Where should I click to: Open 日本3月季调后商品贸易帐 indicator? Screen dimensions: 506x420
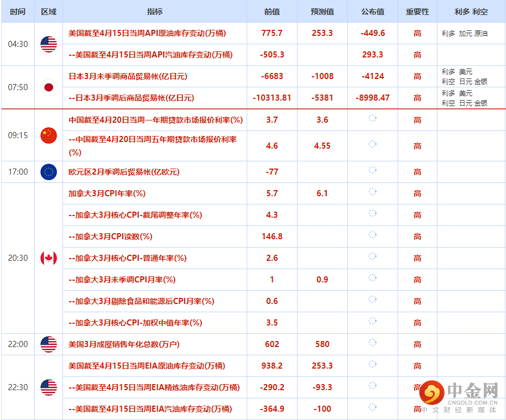[132, 98]
